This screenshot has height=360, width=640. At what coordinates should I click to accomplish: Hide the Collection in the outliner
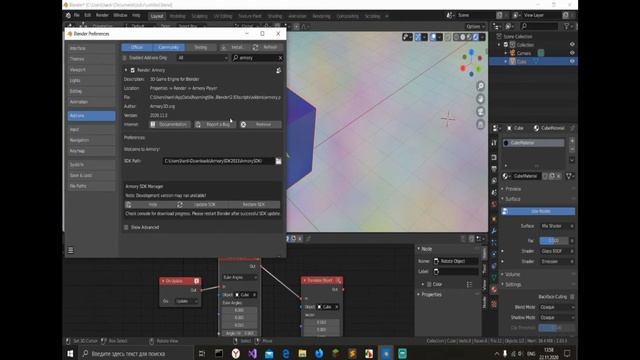[x=572, y=44]
